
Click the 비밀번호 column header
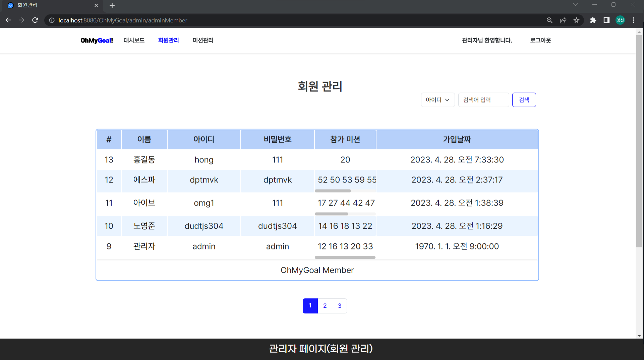pyautogui.click(x=278, y=139)
